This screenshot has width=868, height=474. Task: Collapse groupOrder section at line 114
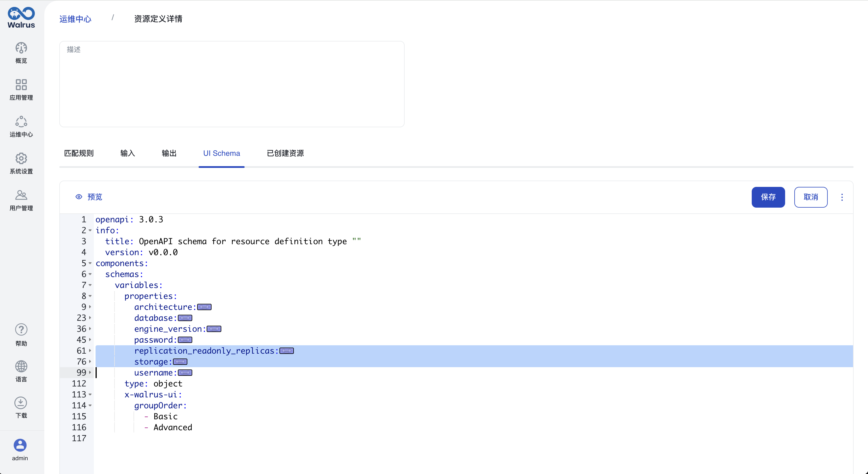point(90,405)
